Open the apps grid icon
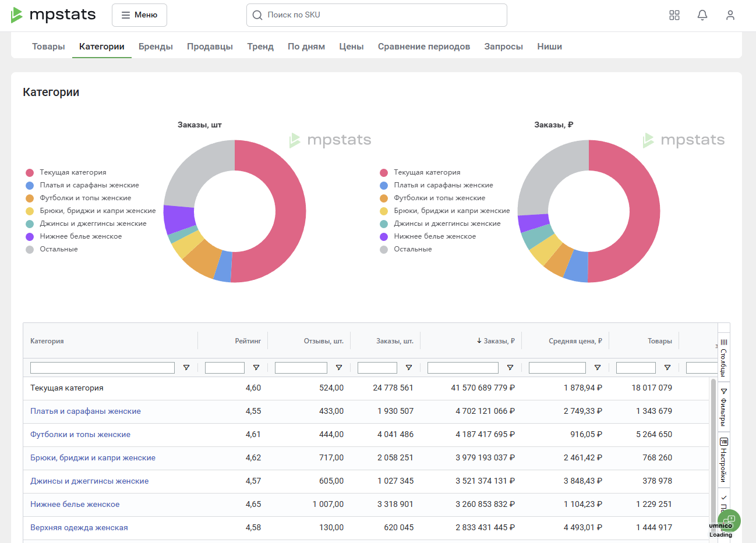Image resolution: width=756 pixels, height=543 pixels. coord(674,15)
